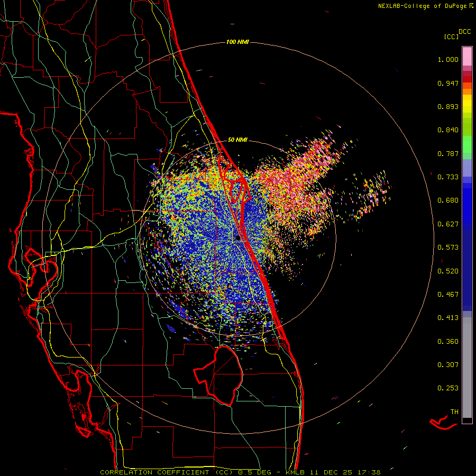
Task: Click the '0.840' legend value
Action: [448, 130]
